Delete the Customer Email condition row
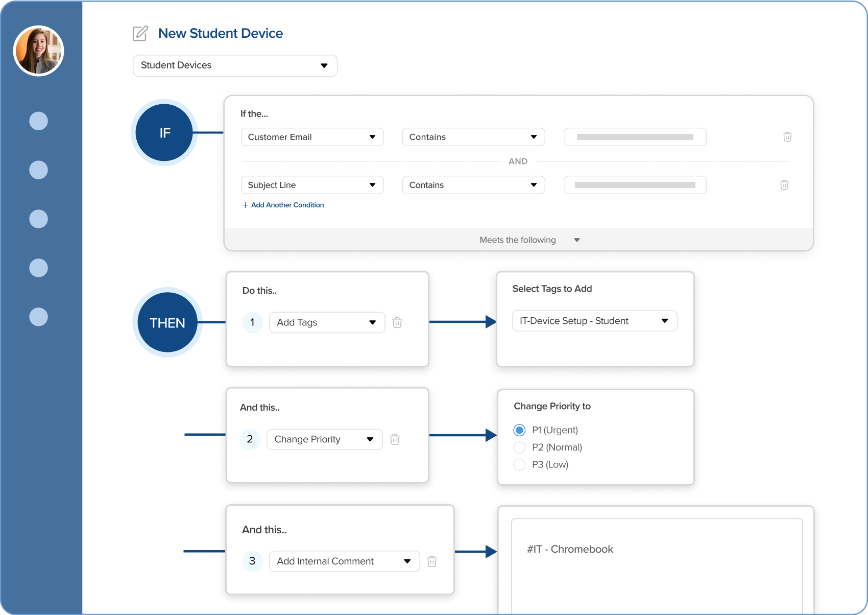 pyautogui.click(x=787, y=137)
